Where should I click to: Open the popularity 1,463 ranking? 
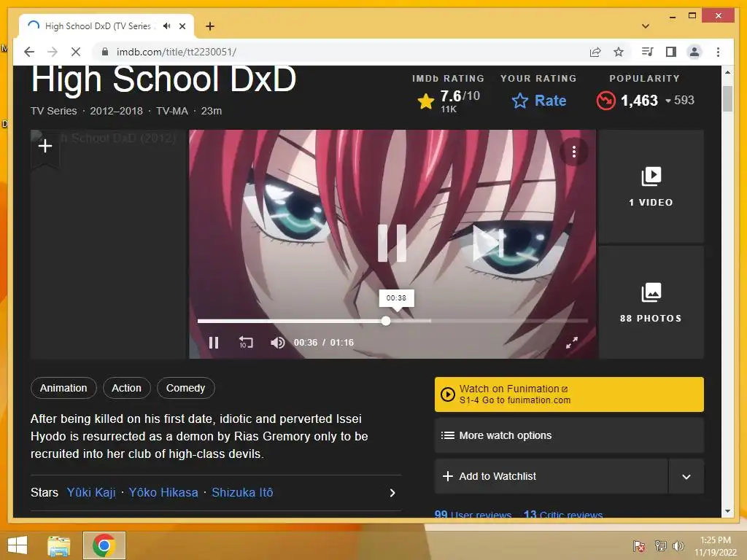(645, 101)
